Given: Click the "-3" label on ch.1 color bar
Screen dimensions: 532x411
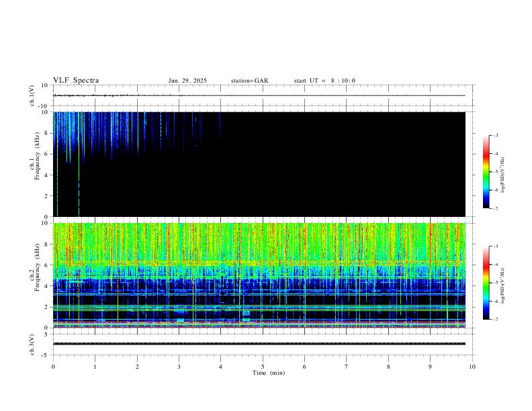Looking at the screenshot, I should click(x=496, y=135).
